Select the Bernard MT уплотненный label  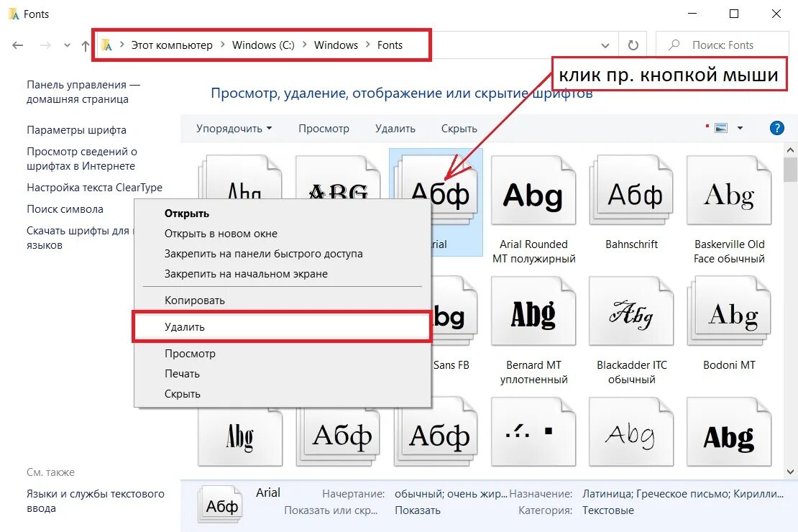pos(533,372)
